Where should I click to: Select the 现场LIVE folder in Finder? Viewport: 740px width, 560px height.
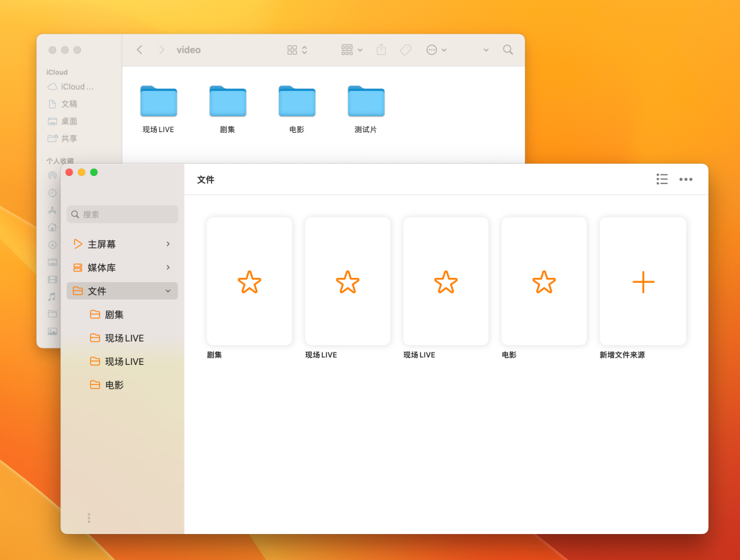(158, 110)
